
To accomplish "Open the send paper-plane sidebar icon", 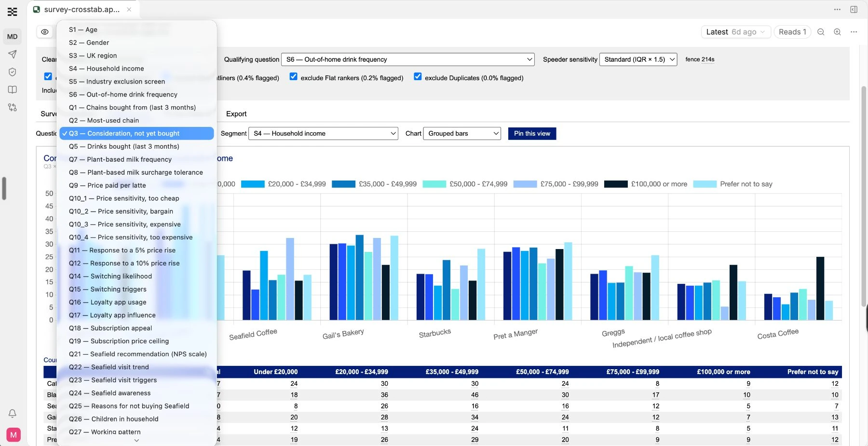I will [x=13, y=54].
